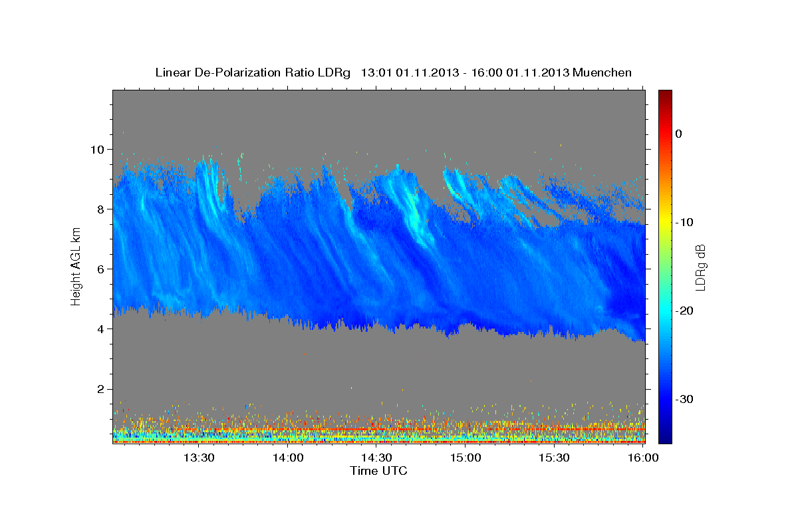Click the dark red top of the colorbar
Viewport: 798px width, 532px height.
click(665, 95)
